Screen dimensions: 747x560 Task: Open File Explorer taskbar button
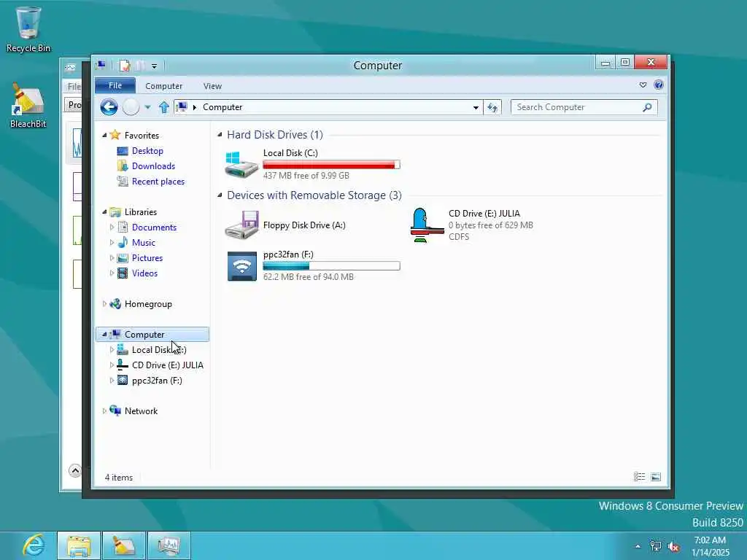click(x=79, y=545)
